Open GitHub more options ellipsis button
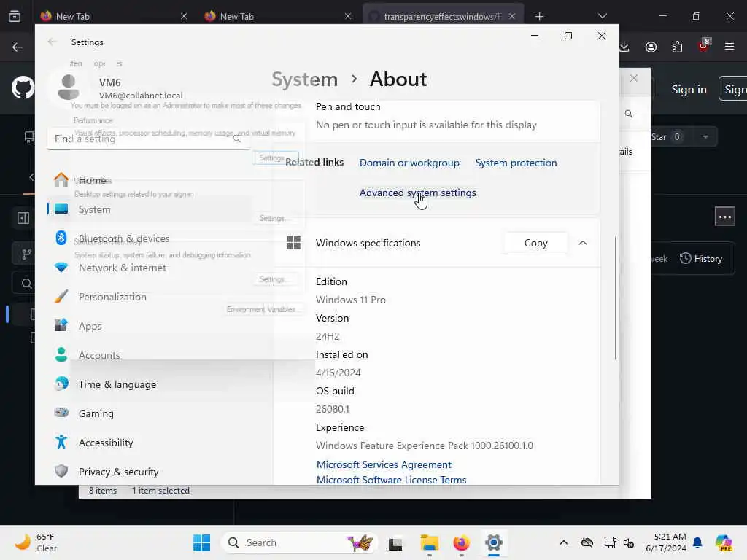The height and width of the screenshot is (560, 747). (725, 217)
